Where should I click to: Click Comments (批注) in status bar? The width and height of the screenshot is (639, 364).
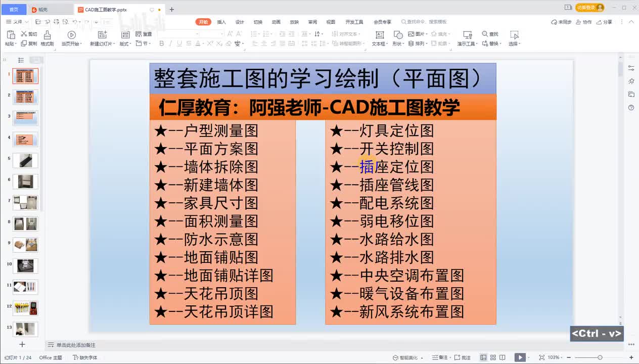(x=463, y=357)
